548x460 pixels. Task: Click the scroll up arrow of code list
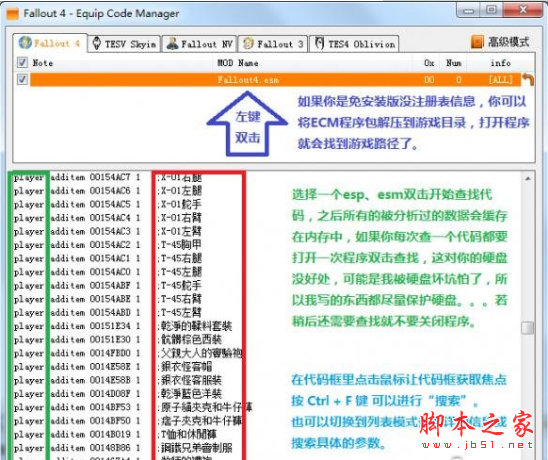pos(528,179)
